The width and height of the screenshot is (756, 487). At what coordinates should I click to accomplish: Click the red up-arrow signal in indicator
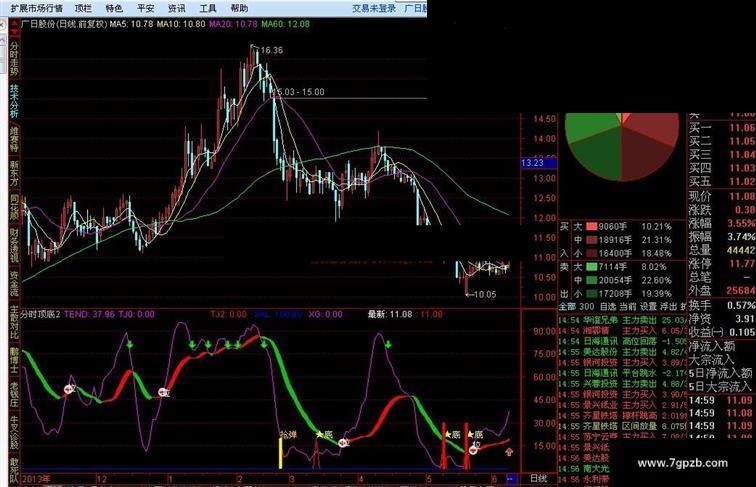click(509, 452)
